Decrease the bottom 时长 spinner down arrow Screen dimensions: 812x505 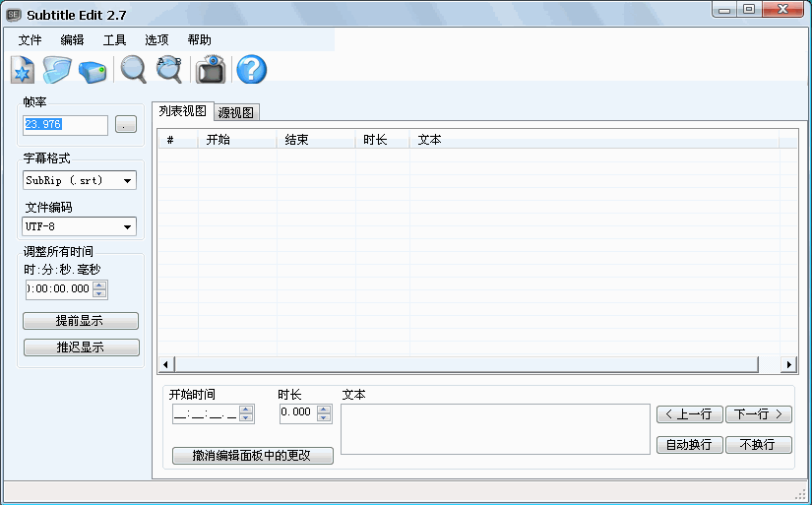[x=324, y=418]
